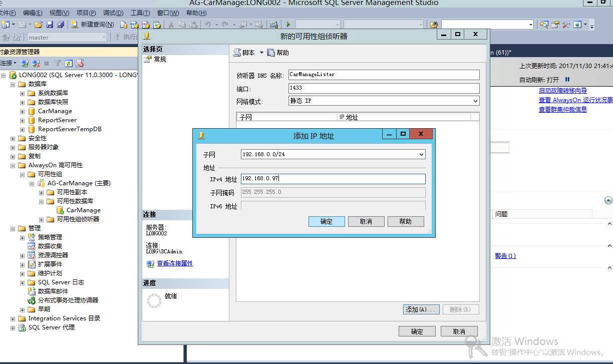Click the Analysis Services MDX Query icon

click(x=134, y=25)
